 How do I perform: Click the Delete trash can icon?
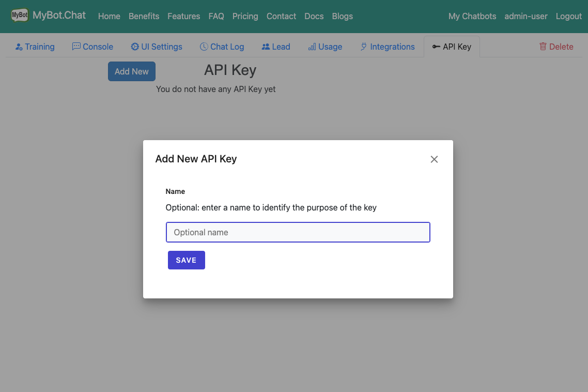click(543, 47)
